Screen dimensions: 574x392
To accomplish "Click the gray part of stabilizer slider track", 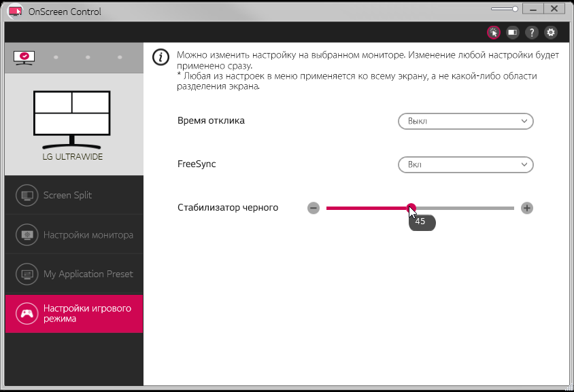I will [x=465, y=208].
